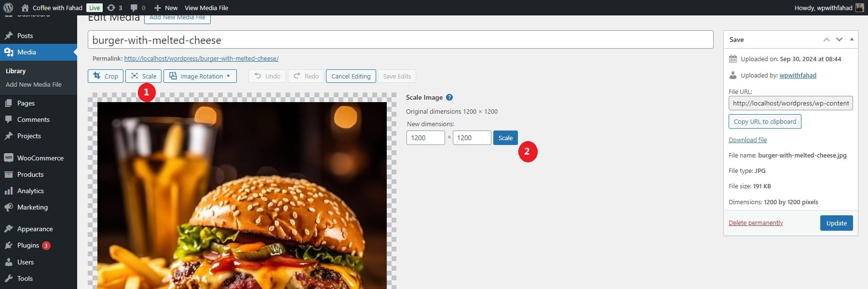Move Save panel down with arrow
The width and height of the screenshot is (868, 289).
(839, 39)
